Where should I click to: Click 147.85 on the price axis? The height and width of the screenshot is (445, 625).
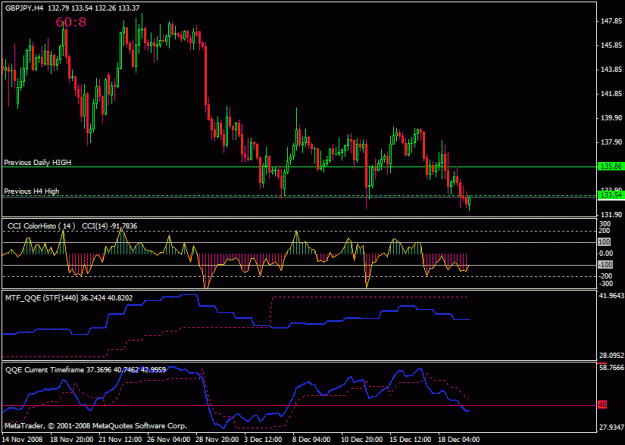point(611,21)
